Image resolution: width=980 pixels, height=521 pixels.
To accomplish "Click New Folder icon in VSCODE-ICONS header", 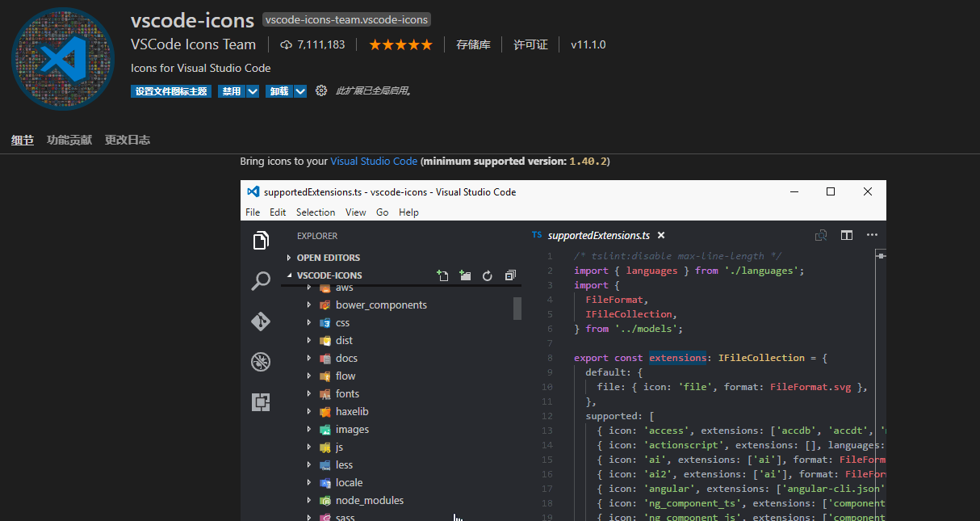I will (465, 275).
